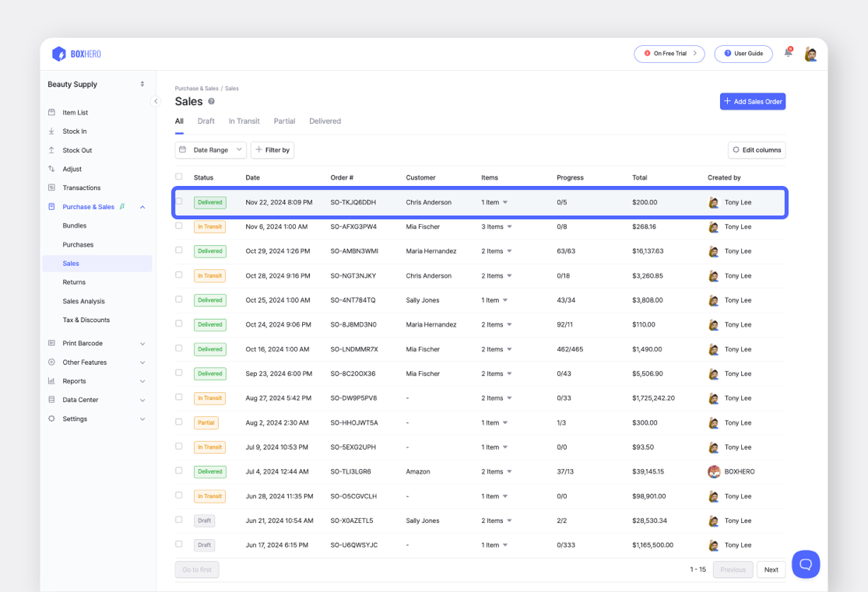Switch to the Delivered tab

pyautogui.click(x=325, y=121)
